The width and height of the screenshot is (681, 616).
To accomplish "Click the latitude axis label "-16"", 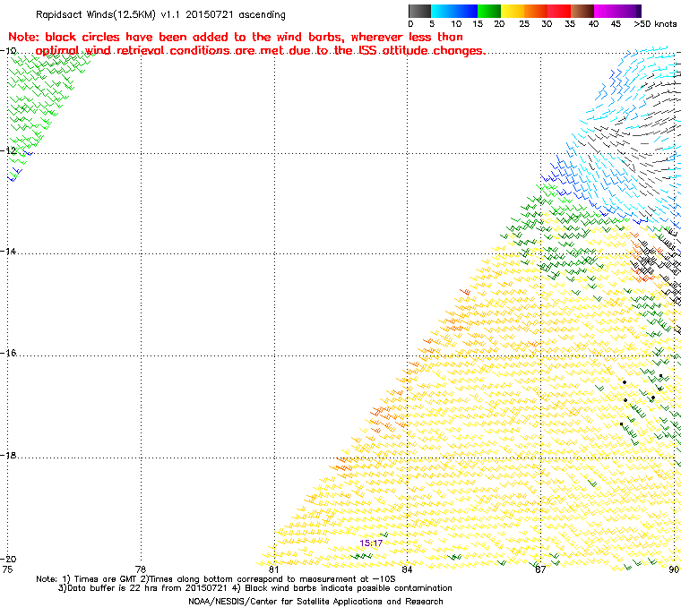I will pyautogui.click(x=10, y=353).
